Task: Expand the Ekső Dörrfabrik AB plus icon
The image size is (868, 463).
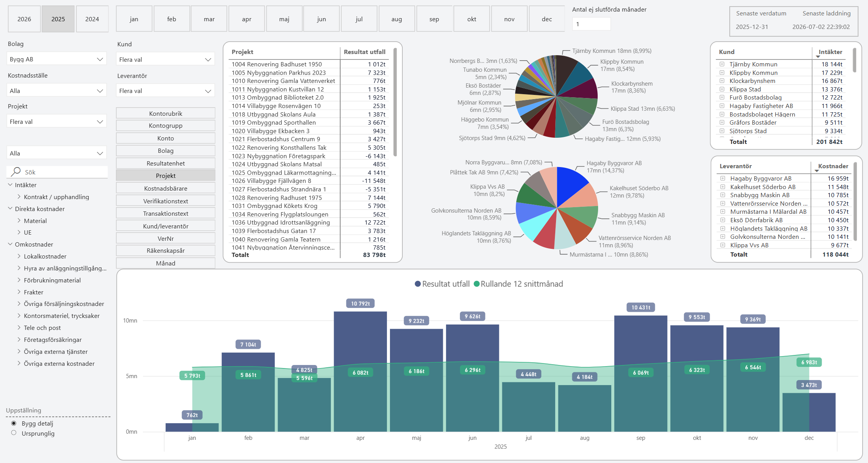Action: pyautogui.click(x=722, y=220)
